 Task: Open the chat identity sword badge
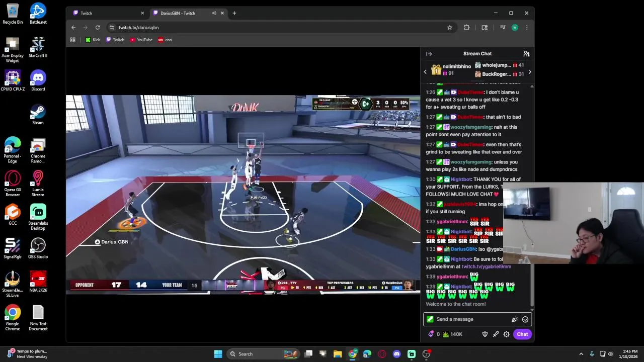point(430,319)
